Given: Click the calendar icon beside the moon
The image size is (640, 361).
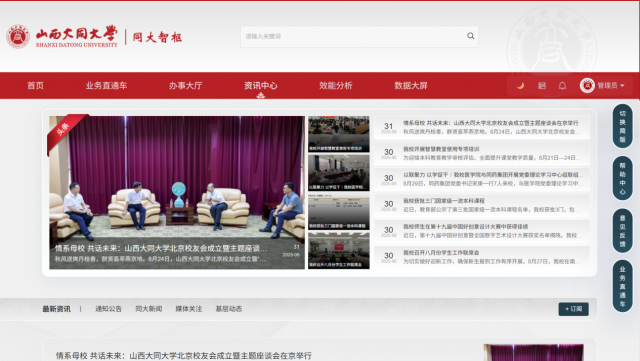Looking at the screenshot, I should point(542,85).
